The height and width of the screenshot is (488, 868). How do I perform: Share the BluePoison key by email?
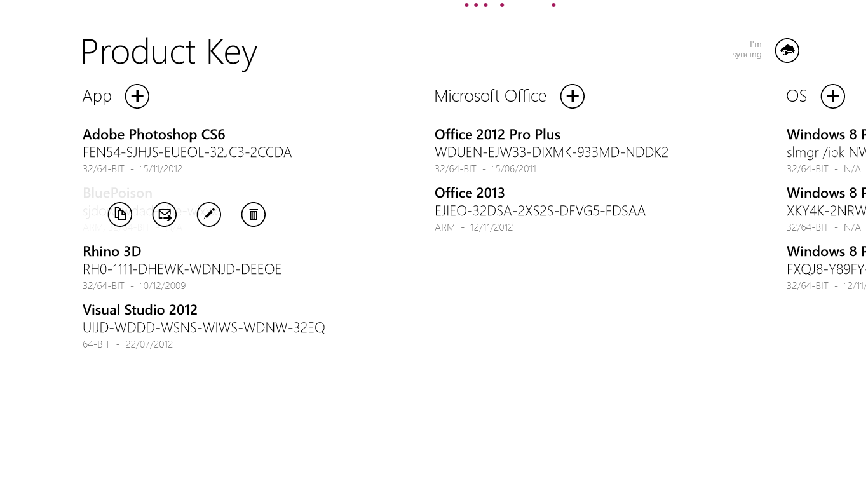(x=165, y=215)
